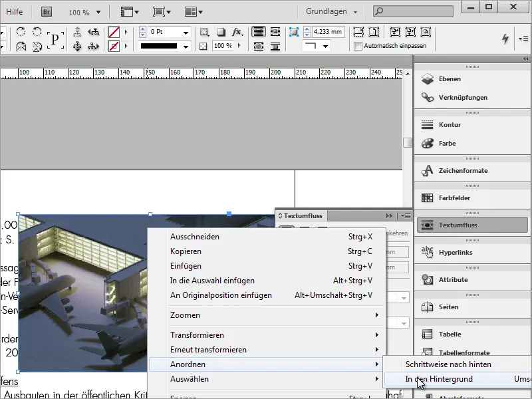Open the arrange documents dropdown
This screenshot has width=532, height=399.
click(x=194, y=12)
